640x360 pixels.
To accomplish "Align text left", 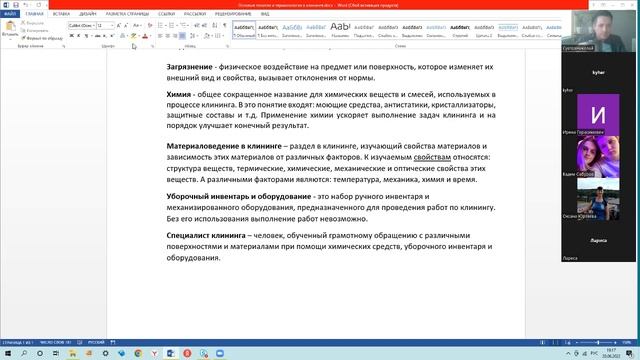I will coord(160,36).
